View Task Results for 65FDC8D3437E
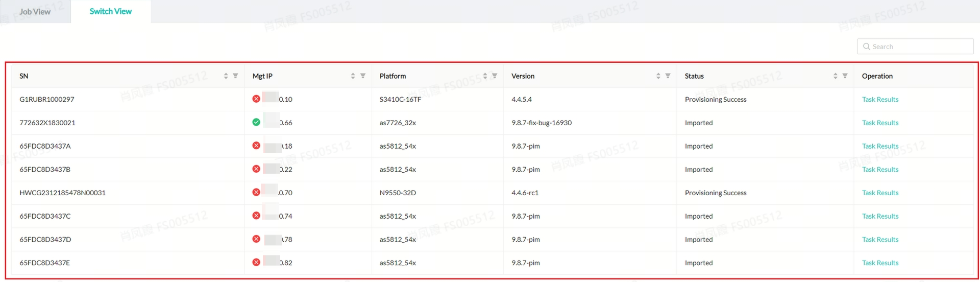 880,263
